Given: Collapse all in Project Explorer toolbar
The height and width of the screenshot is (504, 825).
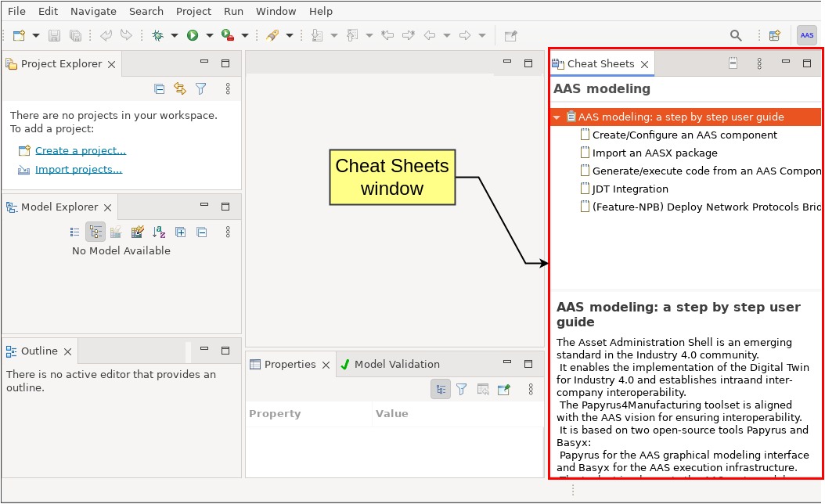Looking at the screenshot, I should 160,89.
